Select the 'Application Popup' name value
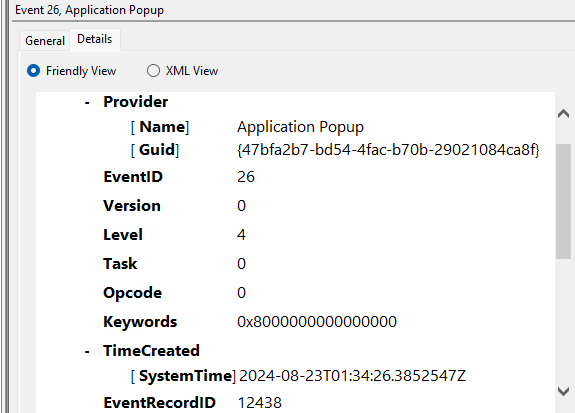 [300, 127]
